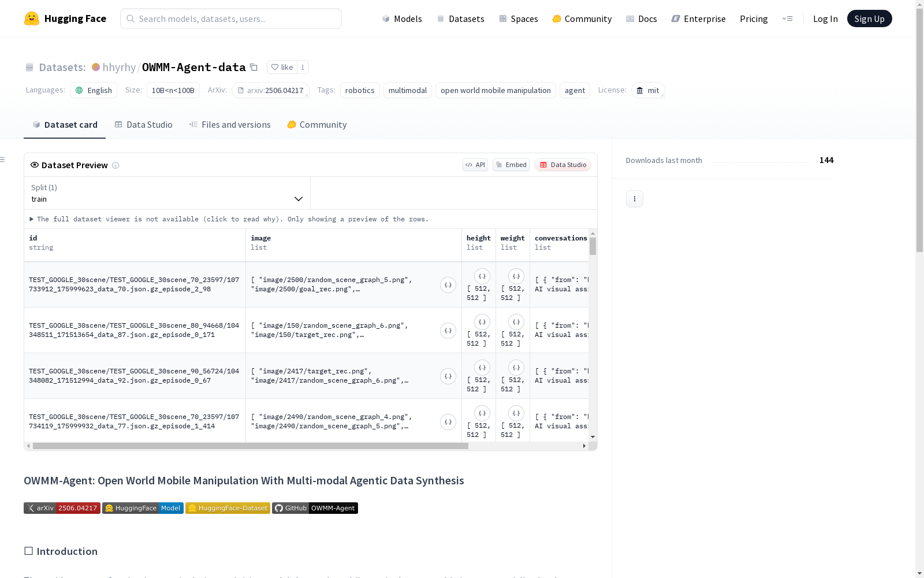Click the preview table vertical scrollbar
This screenshot has height=578, width=924.
pos(593,246)
